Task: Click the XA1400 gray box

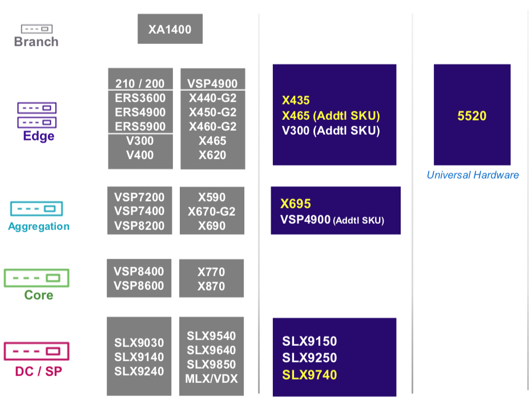Action: [x=170, y=29]
